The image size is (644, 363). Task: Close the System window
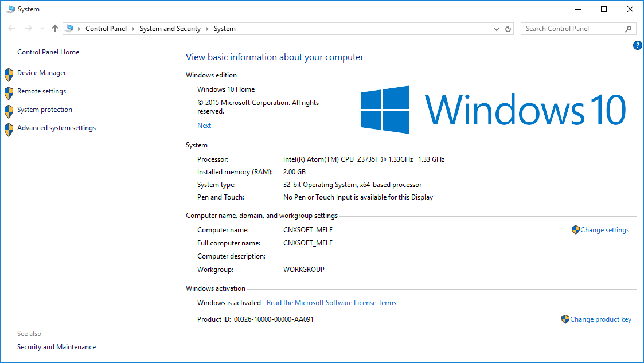point(630,9)
